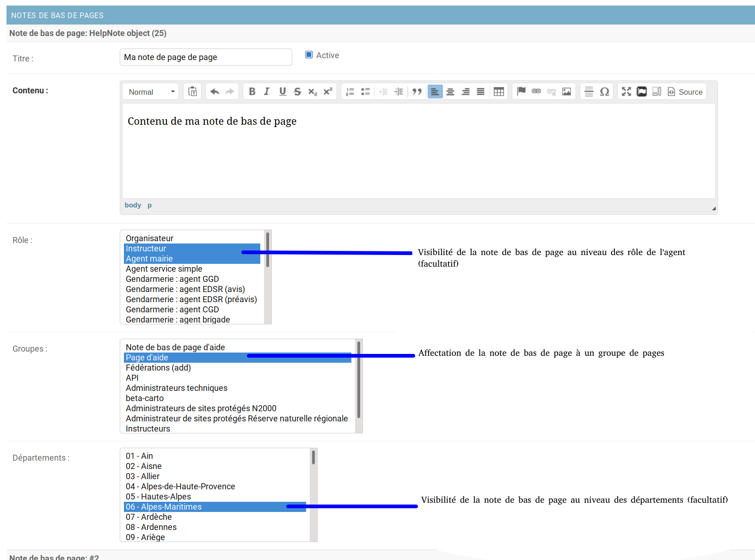Select department 01 - Ain

[139, 456]
